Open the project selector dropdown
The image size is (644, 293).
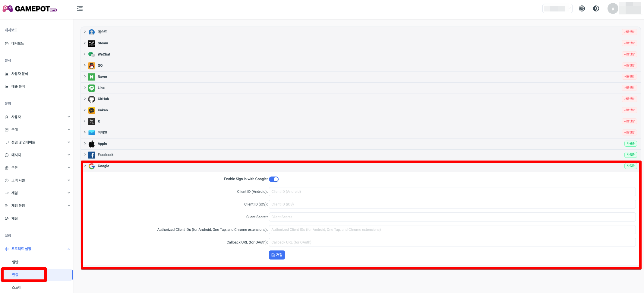click(x=557, y=8)
